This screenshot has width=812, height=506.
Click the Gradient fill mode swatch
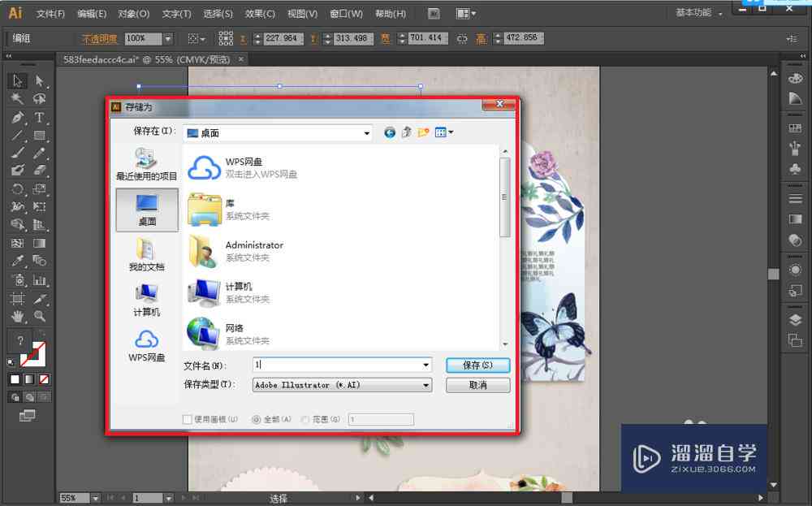(x=29, y=379)
